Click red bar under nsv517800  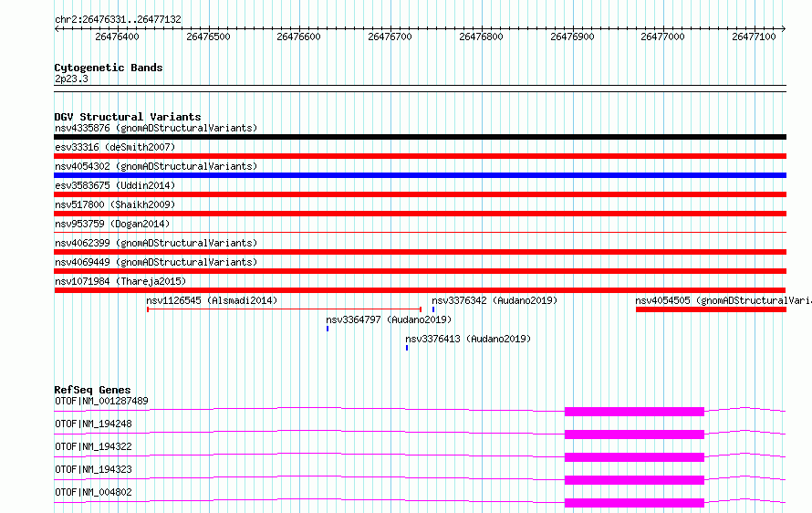tap(420, 214)
